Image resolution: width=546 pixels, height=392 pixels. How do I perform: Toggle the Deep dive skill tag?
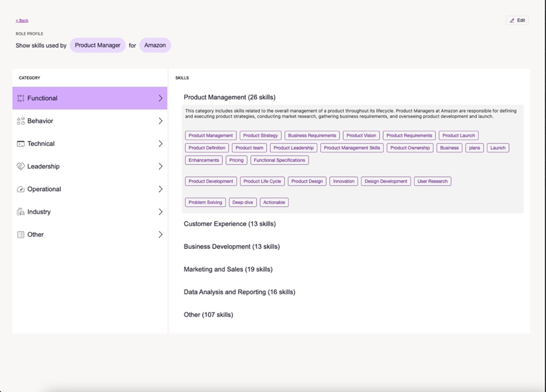coord(242,202)
